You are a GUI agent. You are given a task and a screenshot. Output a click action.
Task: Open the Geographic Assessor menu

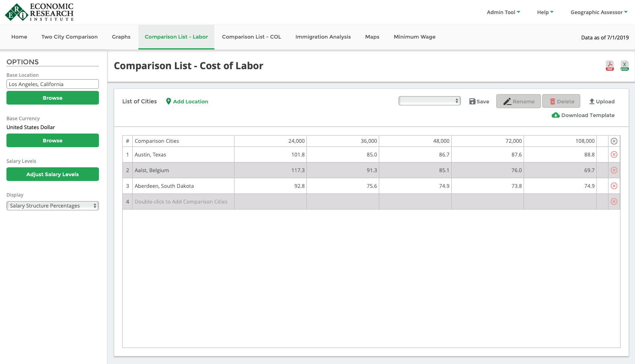pos(599,12)
